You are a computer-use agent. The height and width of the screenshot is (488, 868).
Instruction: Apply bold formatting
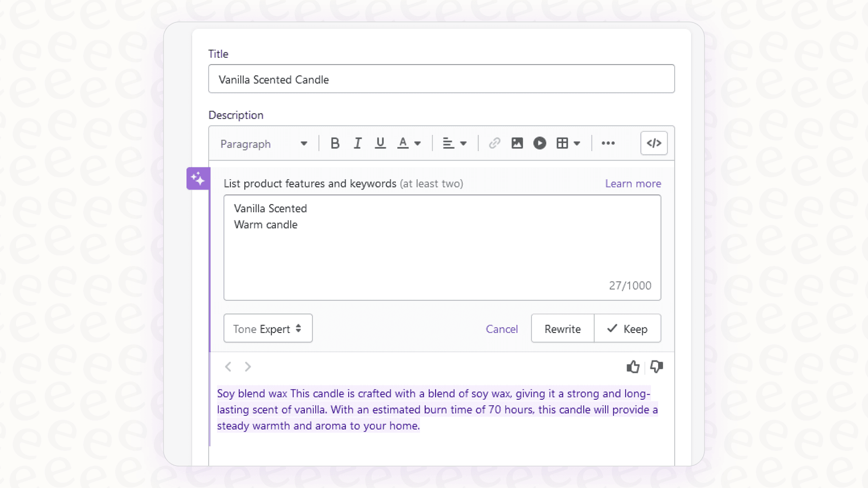[335, 143]
